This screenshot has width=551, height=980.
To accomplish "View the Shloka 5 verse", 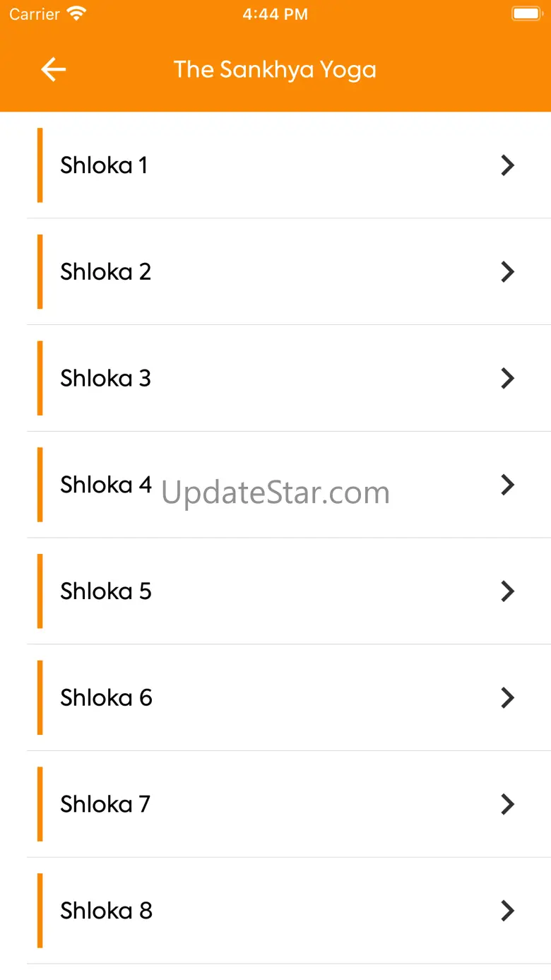I will click(x=289, y=591).
